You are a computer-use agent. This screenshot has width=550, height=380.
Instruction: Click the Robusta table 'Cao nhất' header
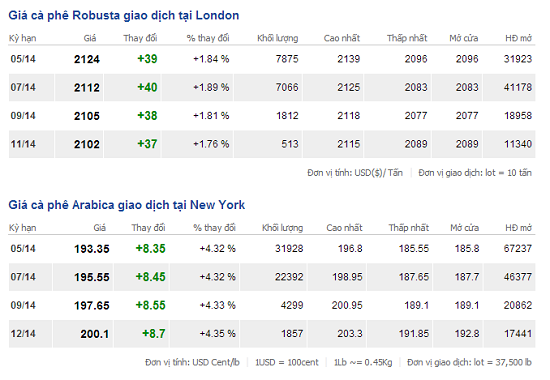click(x=342, y=38)
